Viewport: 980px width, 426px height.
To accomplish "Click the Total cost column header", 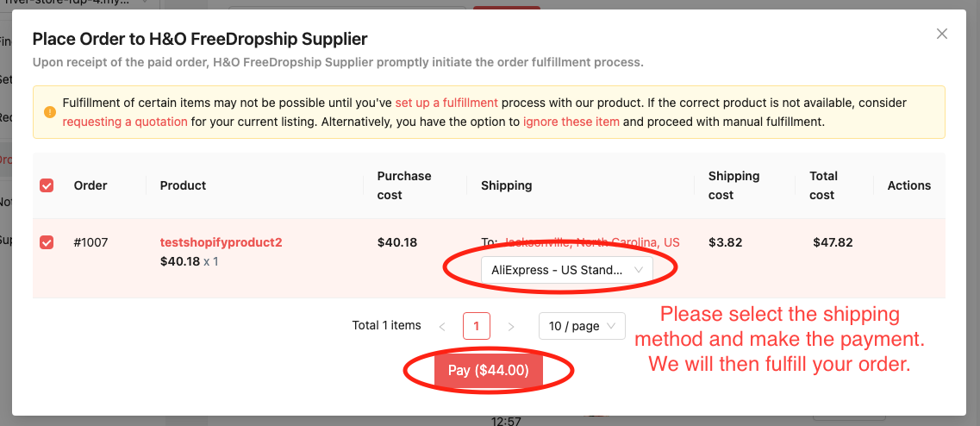I will [x=824, y=185].
